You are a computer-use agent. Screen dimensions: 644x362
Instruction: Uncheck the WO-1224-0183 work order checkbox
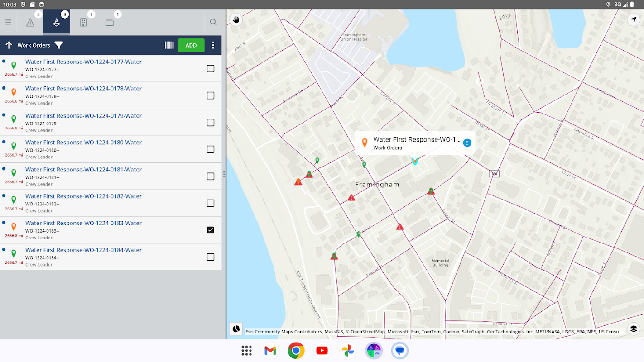pyautogui.click(x=211, y=230)
